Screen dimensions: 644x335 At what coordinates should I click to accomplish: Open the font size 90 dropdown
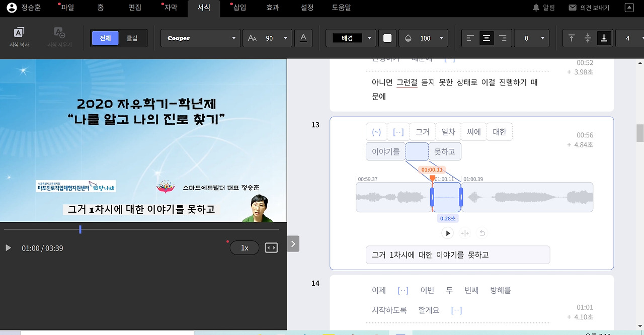(267, 38)
